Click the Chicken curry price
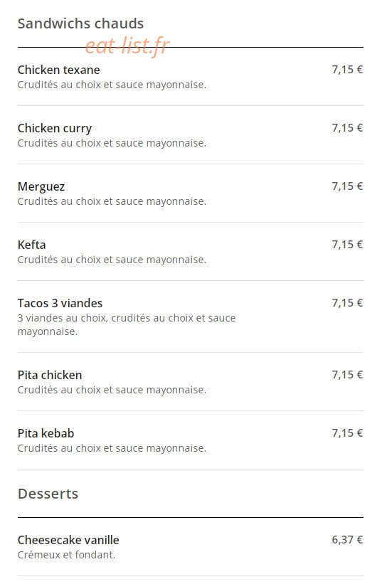 tap(347, 128)
